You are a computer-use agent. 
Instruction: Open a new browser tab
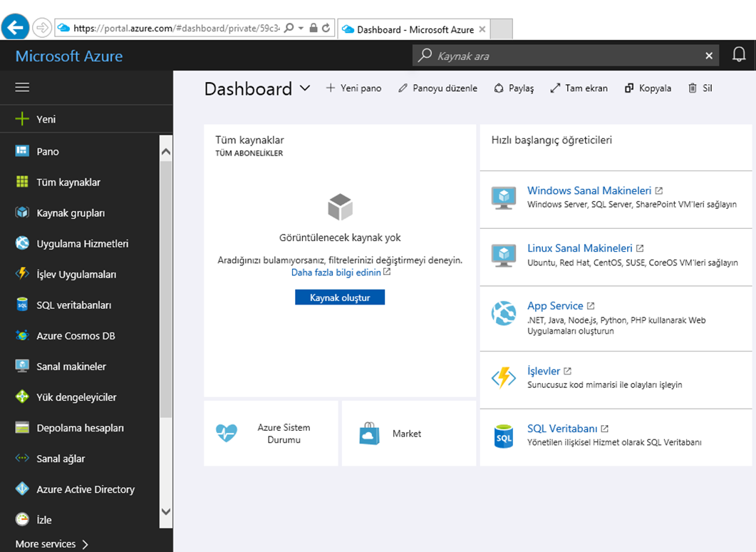click(502, 29)
